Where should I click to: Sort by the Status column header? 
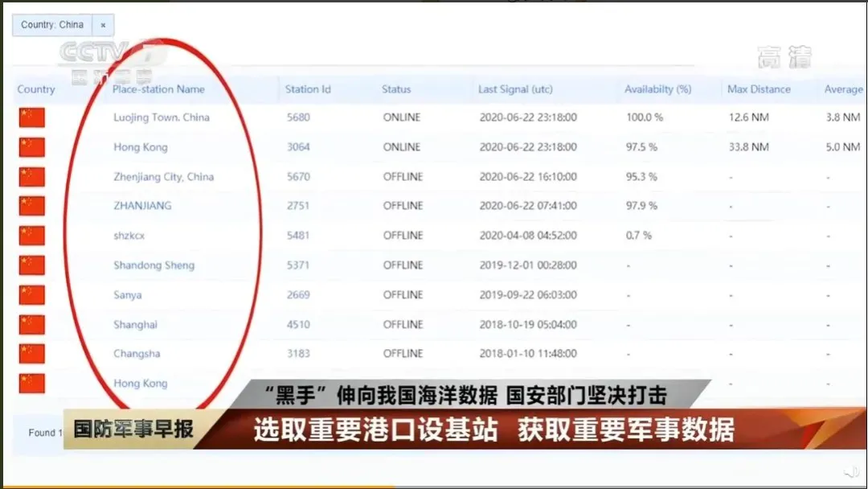396,89
